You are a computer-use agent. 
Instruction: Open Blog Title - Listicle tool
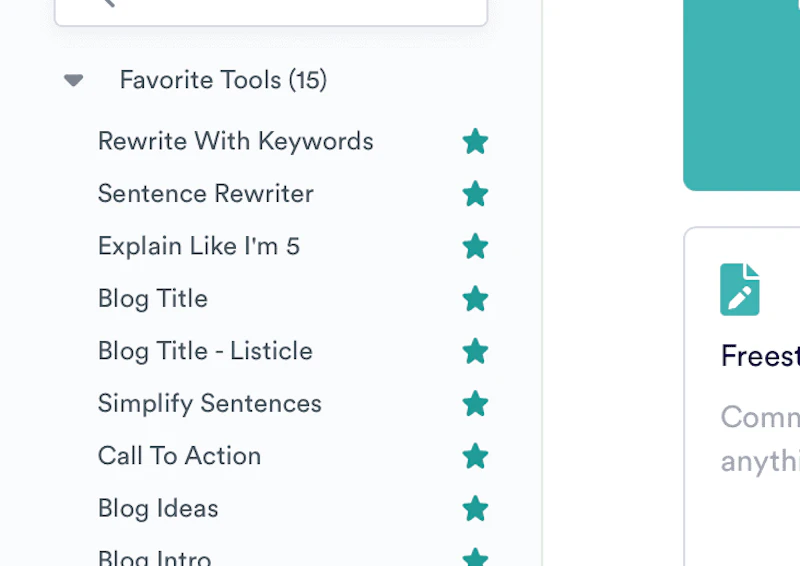pos(205,351)
